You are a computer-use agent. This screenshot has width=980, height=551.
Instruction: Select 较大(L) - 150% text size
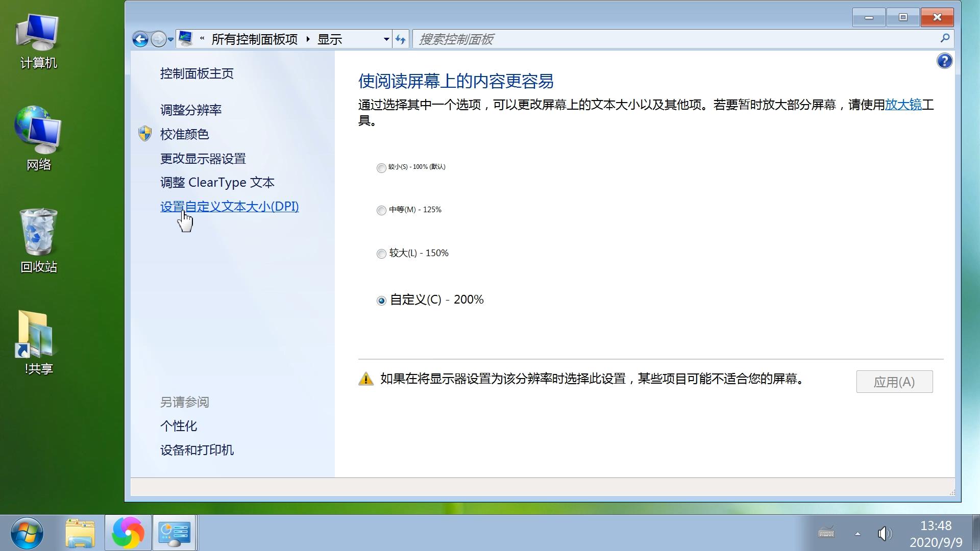click(x=381, y=254)
